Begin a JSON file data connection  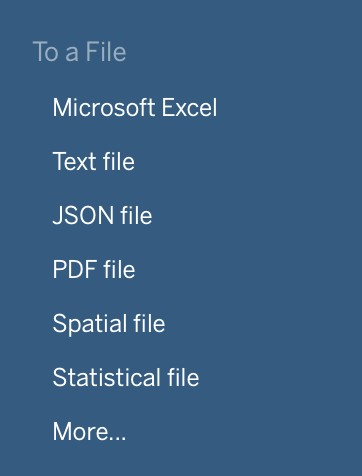tap(102, 215)
